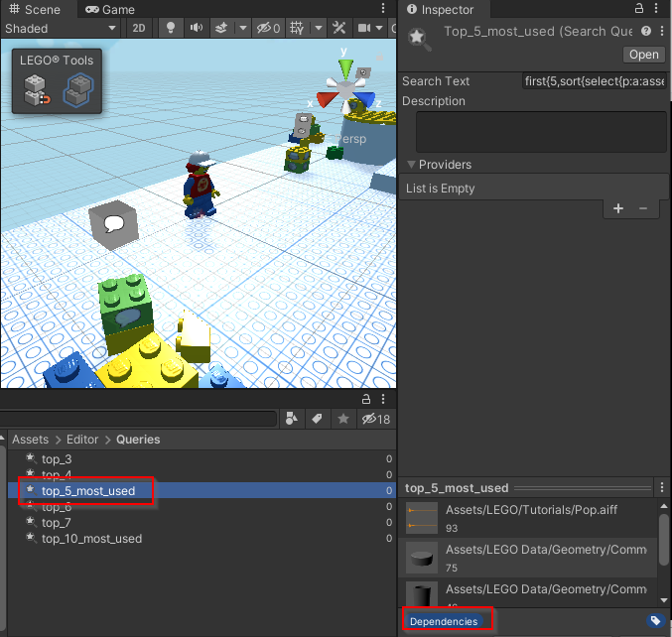Click search by label tag icon
Screen dimensions: 672x637
coord(318,420)
